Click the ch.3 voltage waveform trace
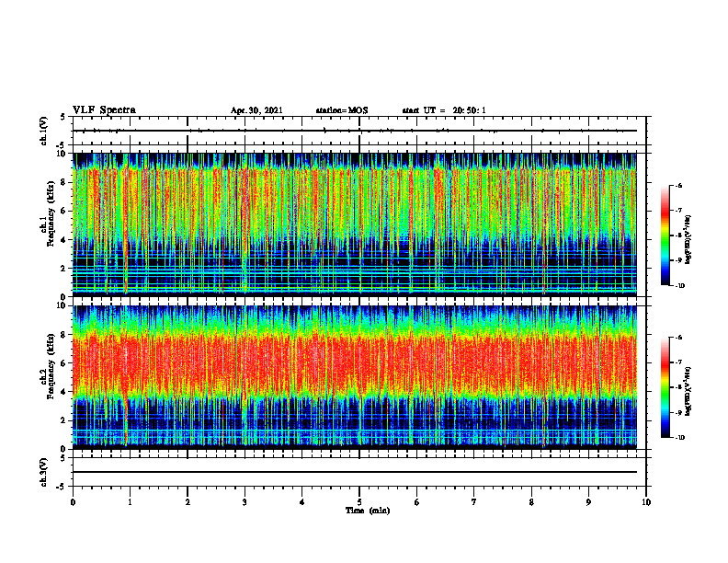The width and height of the screenshot is (728, 563). point(355,472)
